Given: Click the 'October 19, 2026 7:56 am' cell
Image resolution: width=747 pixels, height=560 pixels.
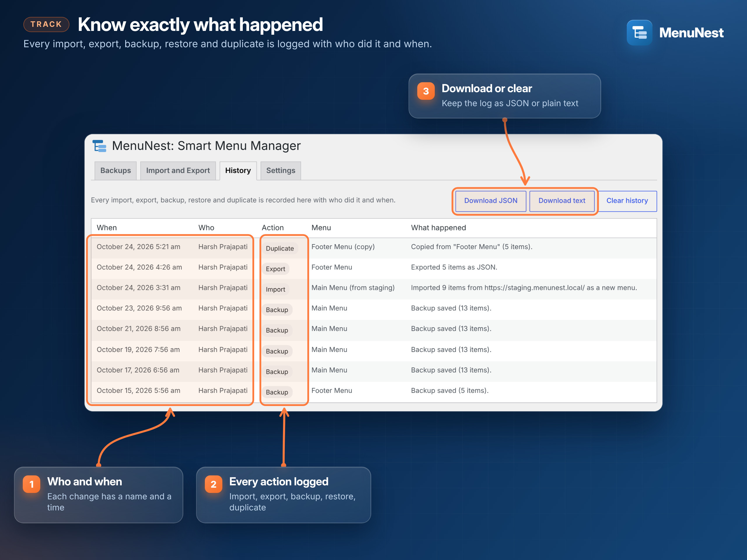Looking at the screenshot, I should [x=138, y=350].
